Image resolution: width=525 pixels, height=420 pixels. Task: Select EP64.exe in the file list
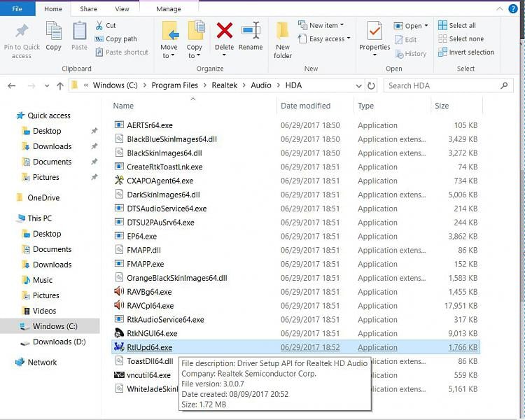[x=136, y=237]
